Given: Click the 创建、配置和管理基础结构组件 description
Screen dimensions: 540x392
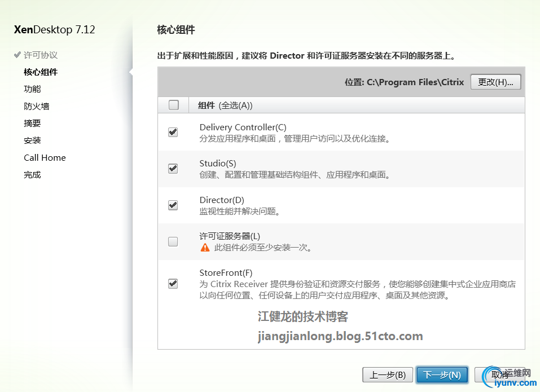Looking at the screenshot, I should coord(295,175).
